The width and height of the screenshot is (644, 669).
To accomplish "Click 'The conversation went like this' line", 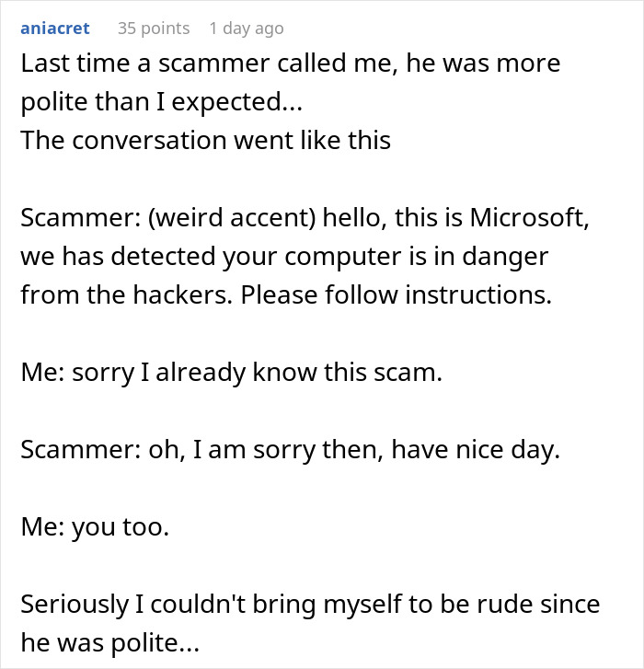I will click(x=205, y=140).
